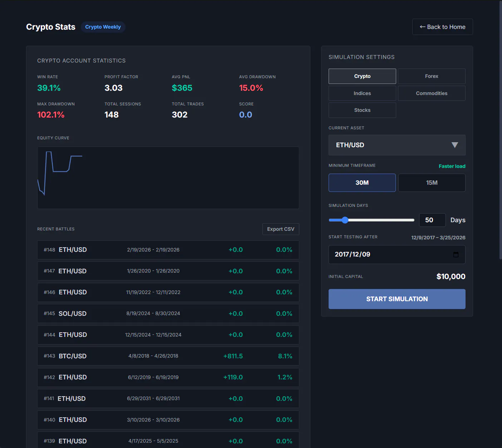The image size is (502, 448).
Task: Focus the simulation days number field
Action: coord(432,220)
